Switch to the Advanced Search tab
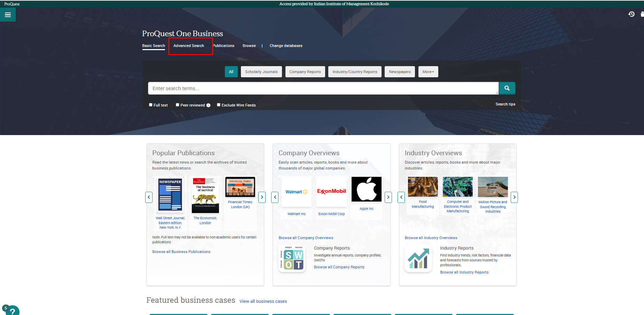The image size is (644, 315). pyautogui.click(x=189, y=46)
